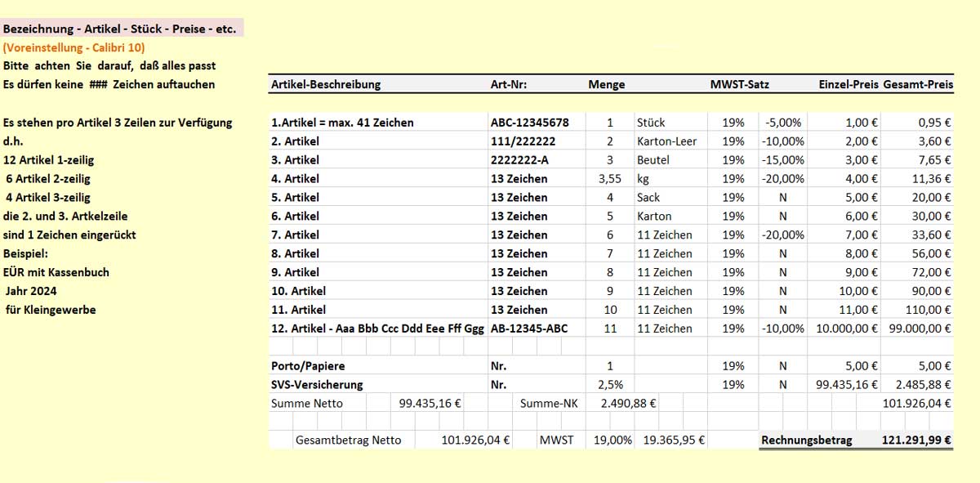
Task: Select the orange "Voreinstellung - Calibri 10" text
Action: coord(74,47)
